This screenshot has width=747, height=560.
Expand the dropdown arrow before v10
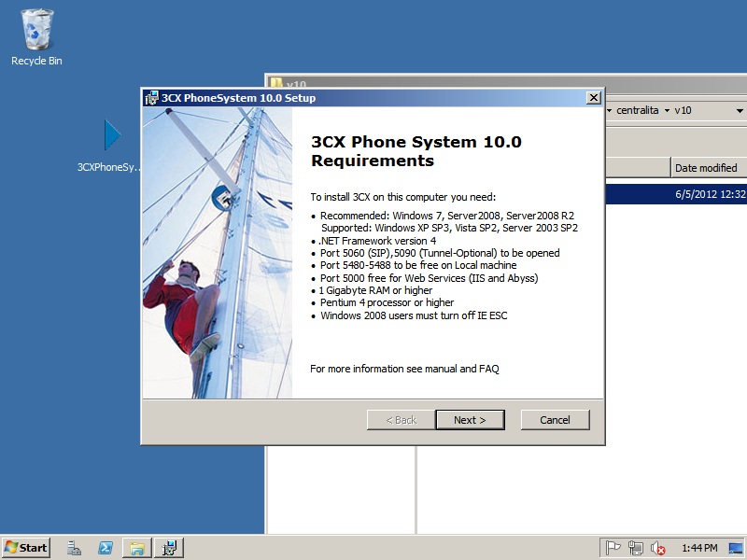(667, 110)
